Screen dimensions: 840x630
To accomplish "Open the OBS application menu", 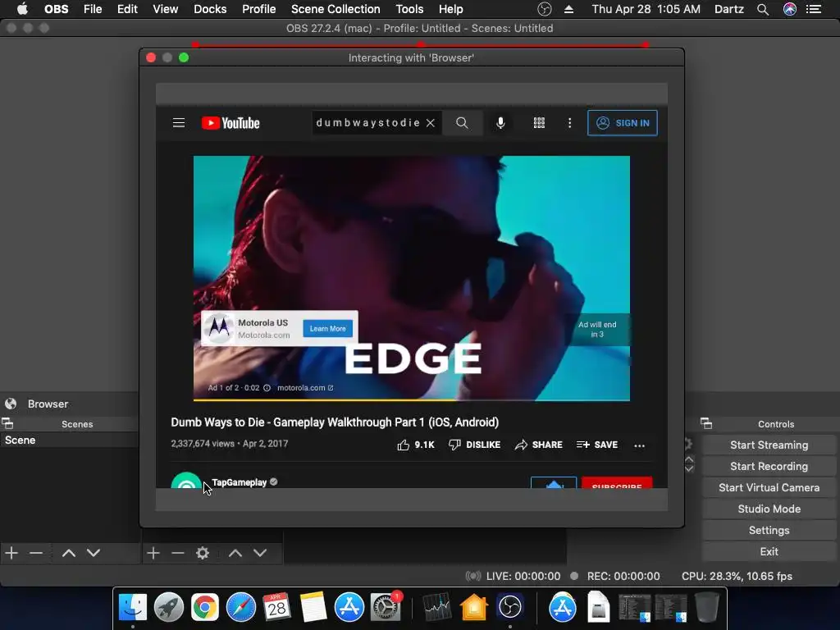I will click(57, 9).
